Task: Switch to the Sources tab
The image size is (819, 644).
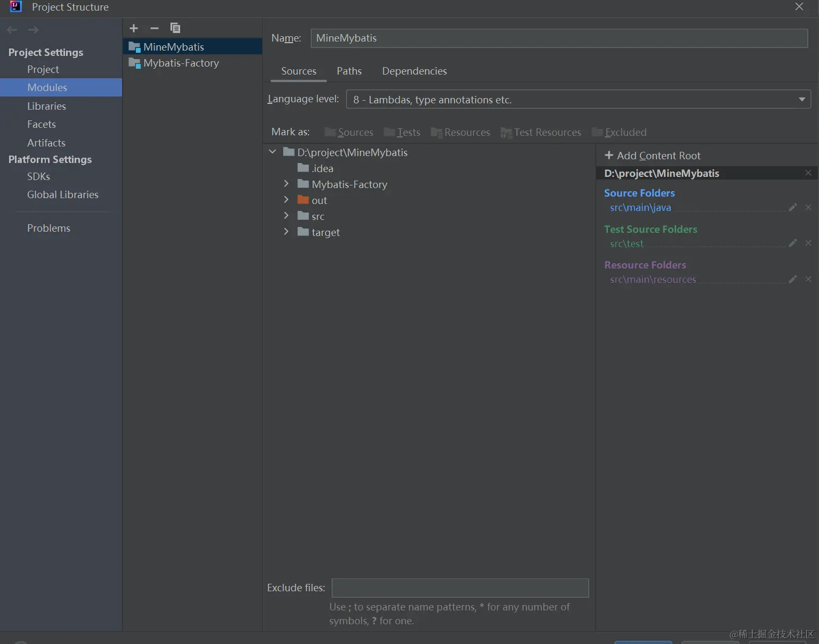Action: (298, 71)
